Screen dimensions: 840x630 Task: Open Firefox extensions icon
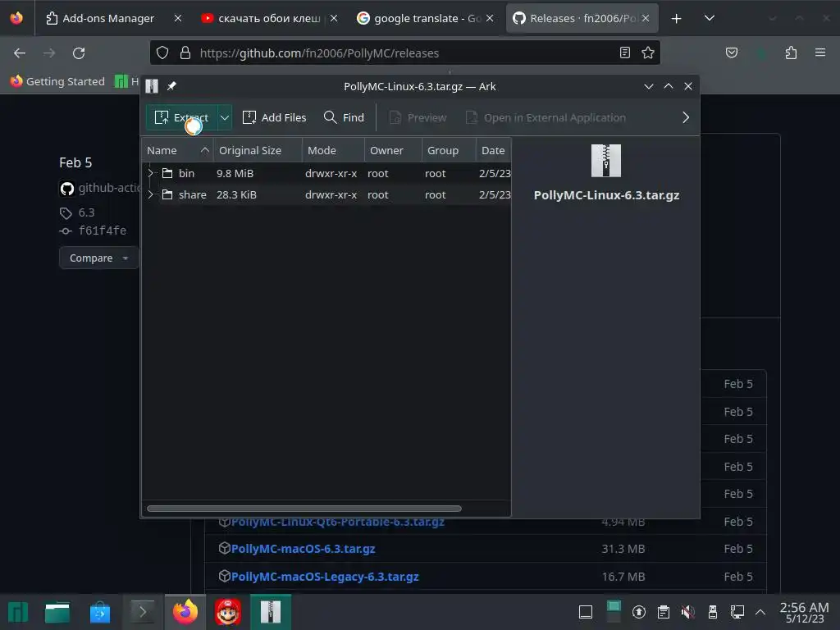[791, 52]
